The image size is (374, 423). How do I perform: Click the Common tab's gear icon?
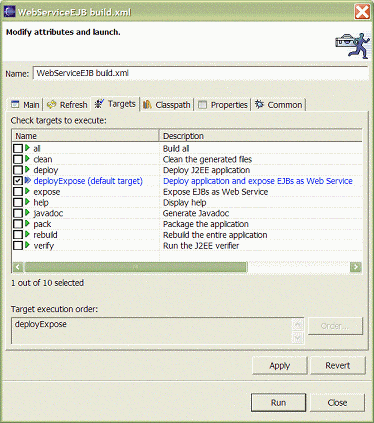pyautogui.click(x=259, y=104)
